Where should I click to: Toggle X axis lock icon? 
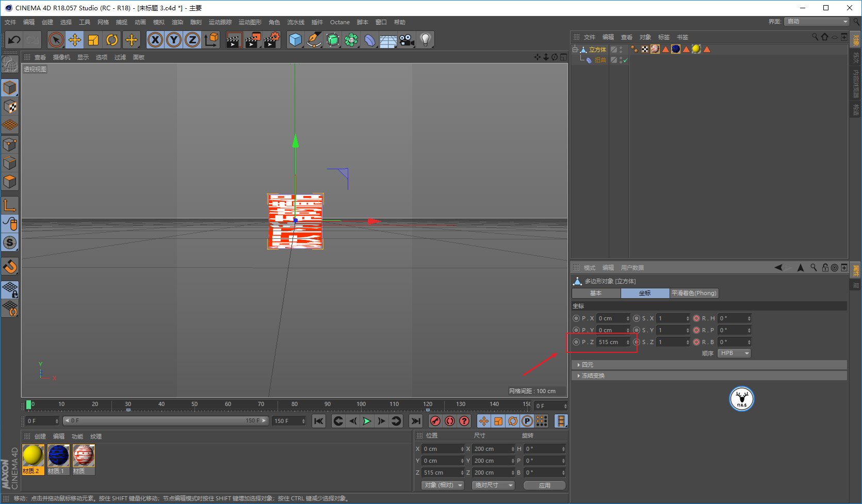click(155, 40)
